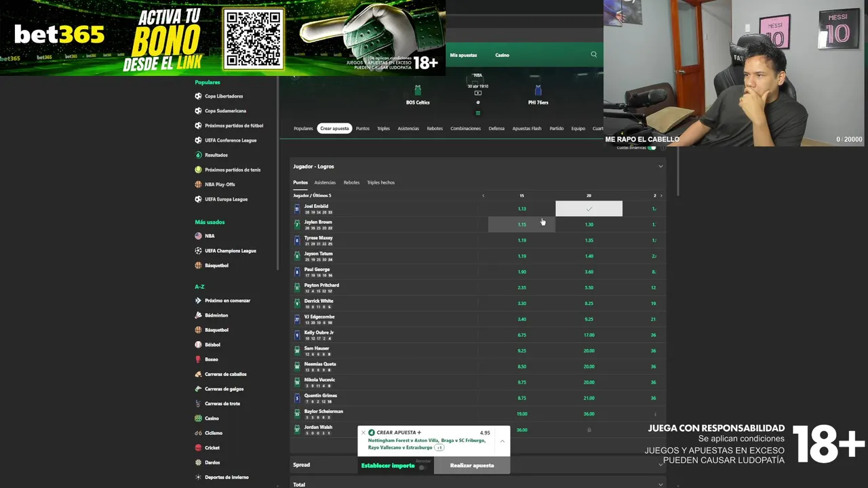Viewport: 868px width, 488px height.
Task: Open Casino link in header
Action: [502, 55]
